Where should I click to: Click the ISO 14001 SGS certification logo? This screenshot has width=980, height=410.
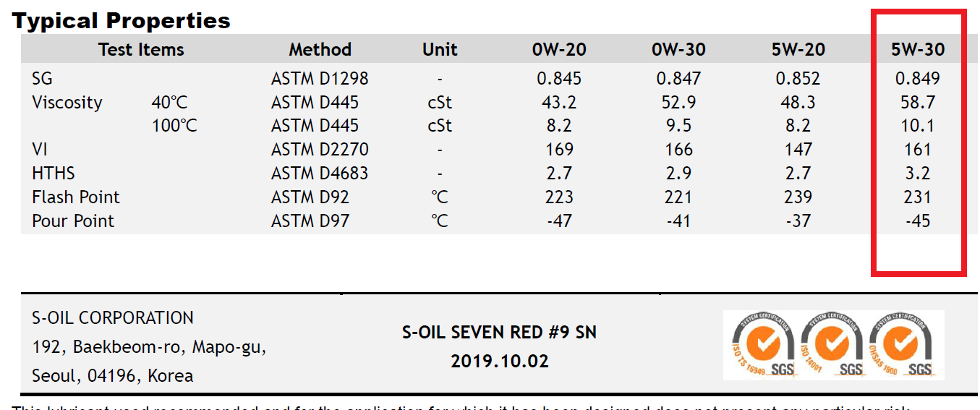(831, 345)
